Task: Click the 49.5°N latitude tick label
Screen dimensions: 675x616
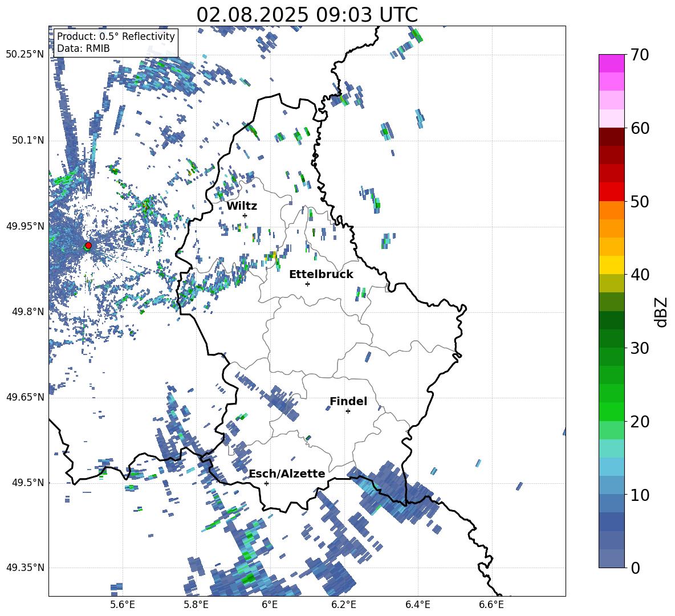Action: 27,483
